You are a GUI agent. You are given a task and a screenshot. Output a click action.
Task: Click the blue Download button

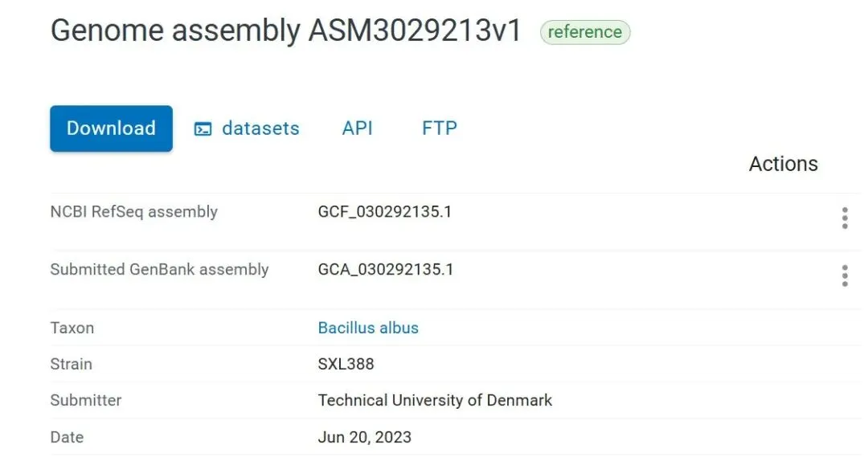[111, 128]
